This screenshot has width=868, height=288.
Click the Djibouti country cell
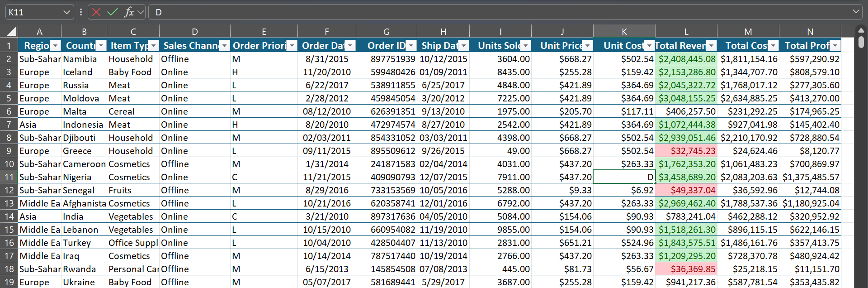coord(84,138)
